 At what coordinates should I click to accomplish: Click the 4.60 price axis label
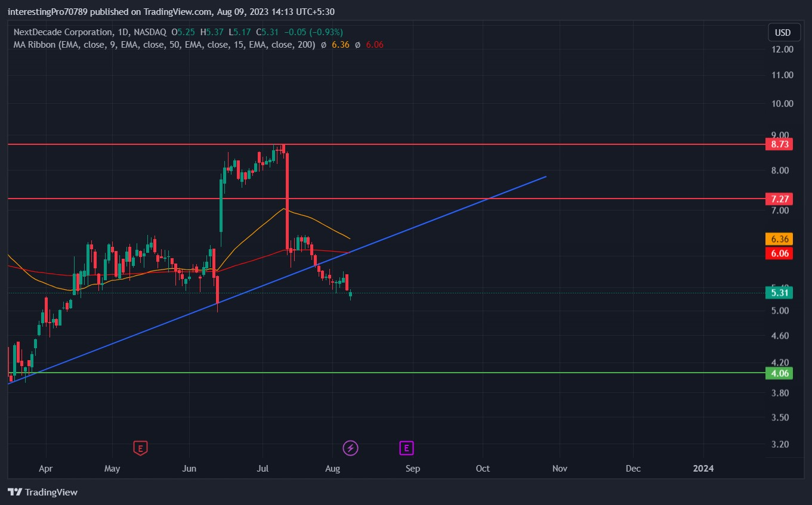coord(780,336)
